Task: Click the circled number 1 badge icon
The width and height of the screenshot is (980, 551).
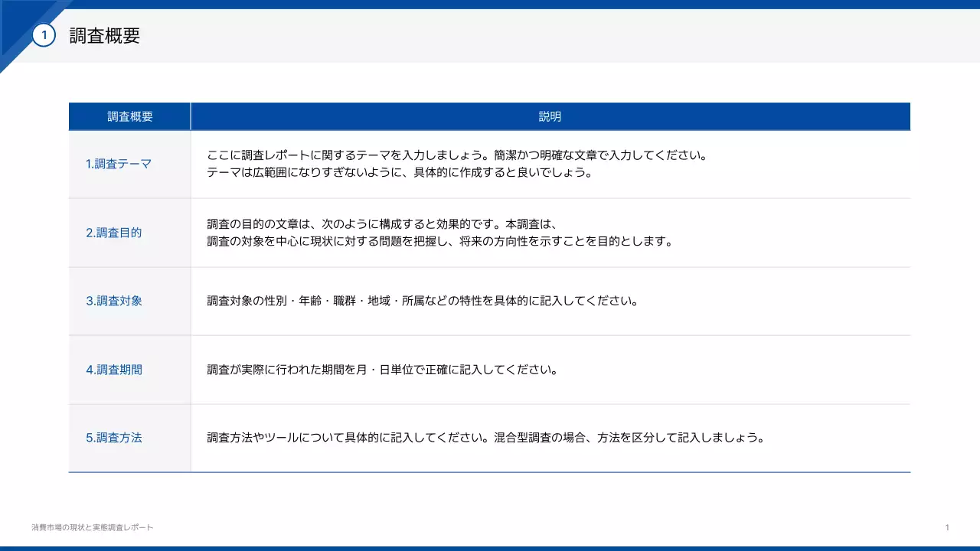Action: (45, 34)
